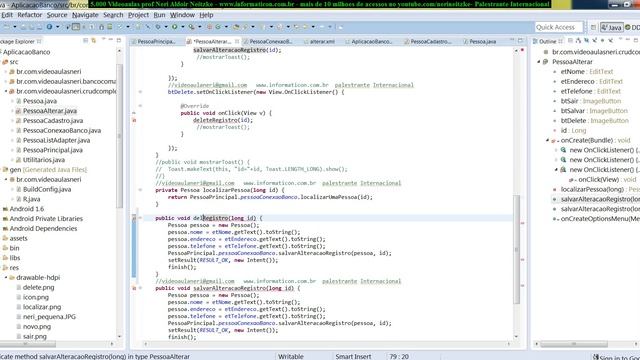The width and height of the screenshot is (640, 360).
Task: Click the error marker beside deleteRegistro(id) line
Action: coord(134,120)
